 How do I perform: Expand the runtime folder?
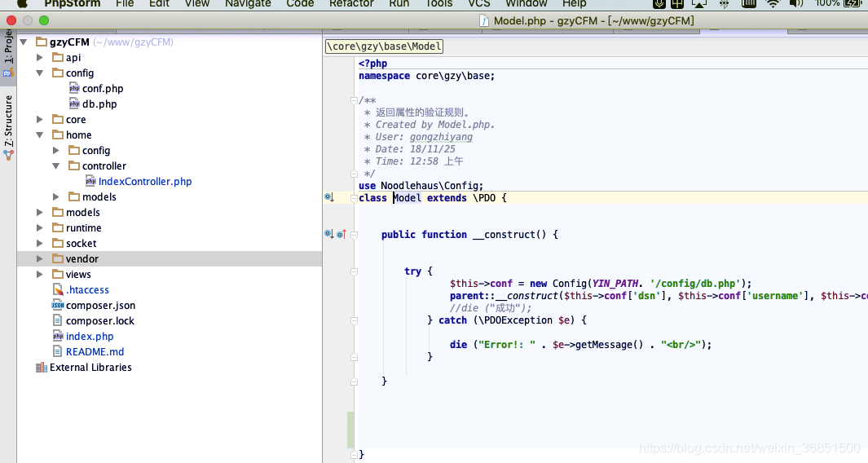pos(39,228)
